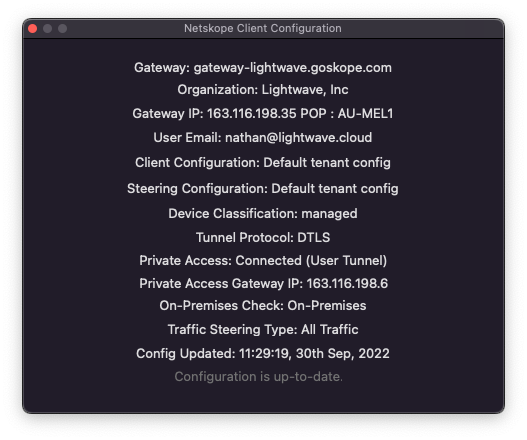
Task: Select the Tunnel Protocol: DTLS line
Action: [x=263, y=238]
